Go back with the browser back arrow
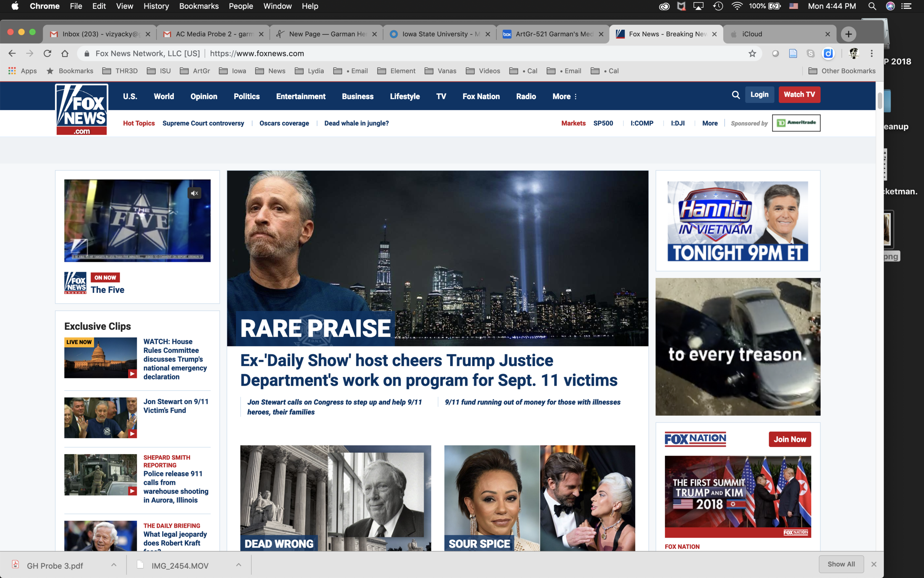This screenshot has height=578, width=924. coord(12,54)
